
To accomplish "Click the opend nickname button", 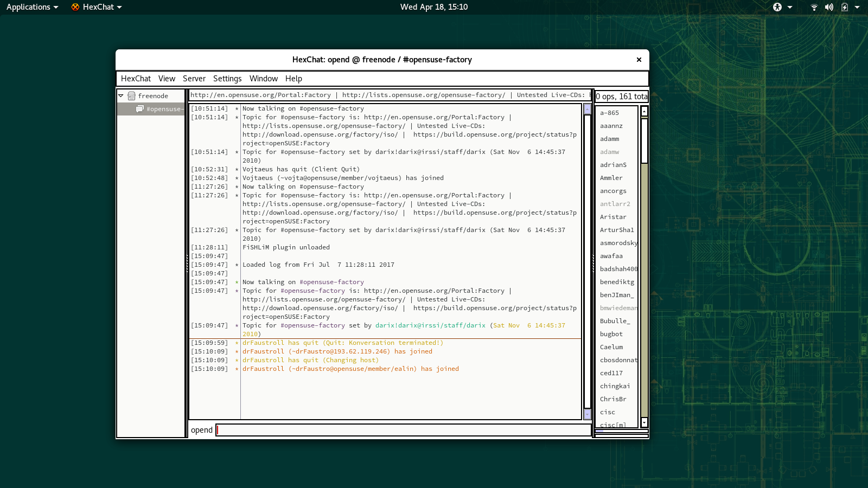I will pyautogui.click(x=201, y=430).
